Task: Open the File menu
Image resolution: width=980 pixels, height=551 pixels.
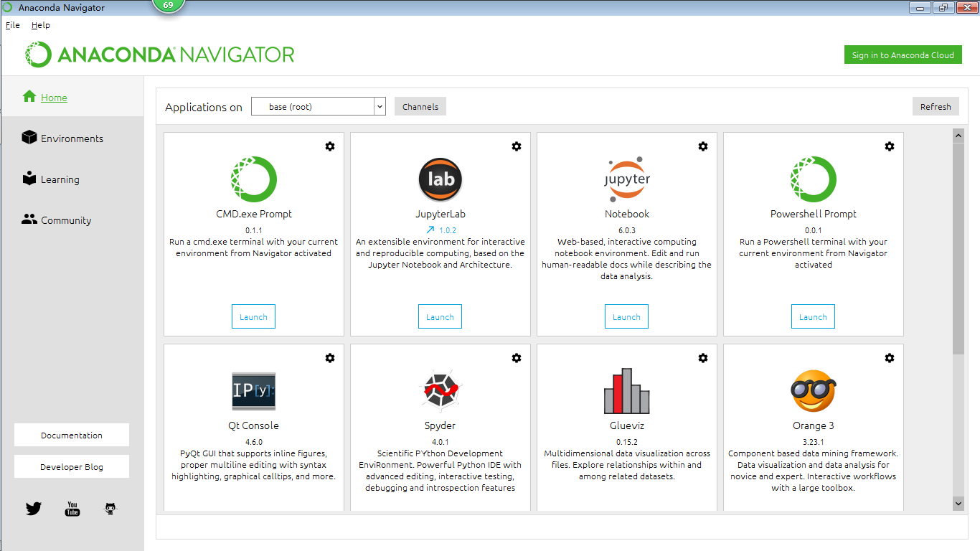Action: pos(13,25)
